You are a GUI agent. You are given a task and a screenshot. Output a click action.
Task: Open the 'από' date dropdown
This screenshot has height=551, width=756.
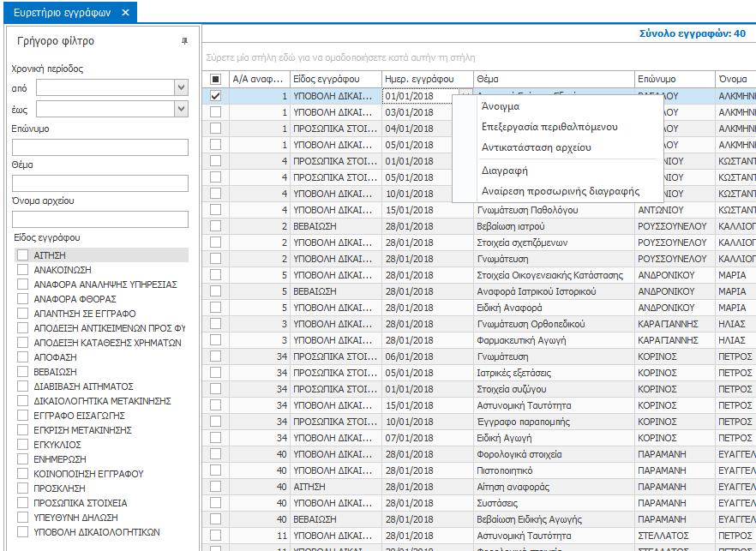181,87
